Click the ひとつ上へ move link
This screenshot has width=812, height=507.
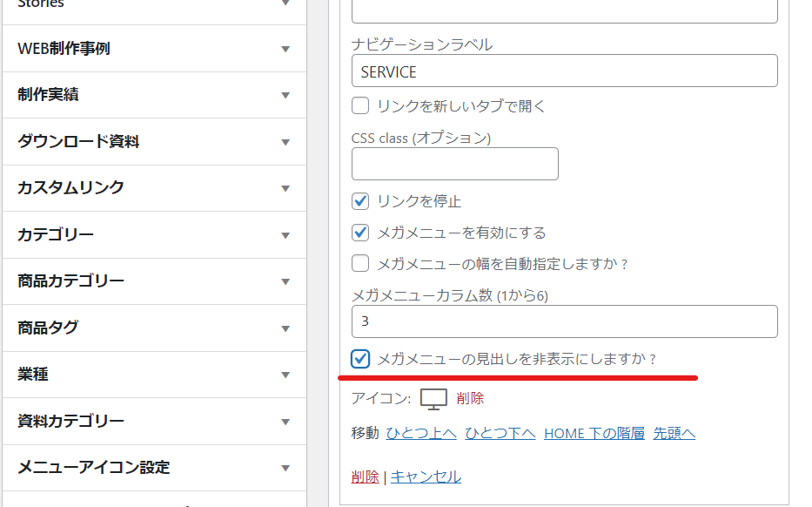tap(421, 433)
